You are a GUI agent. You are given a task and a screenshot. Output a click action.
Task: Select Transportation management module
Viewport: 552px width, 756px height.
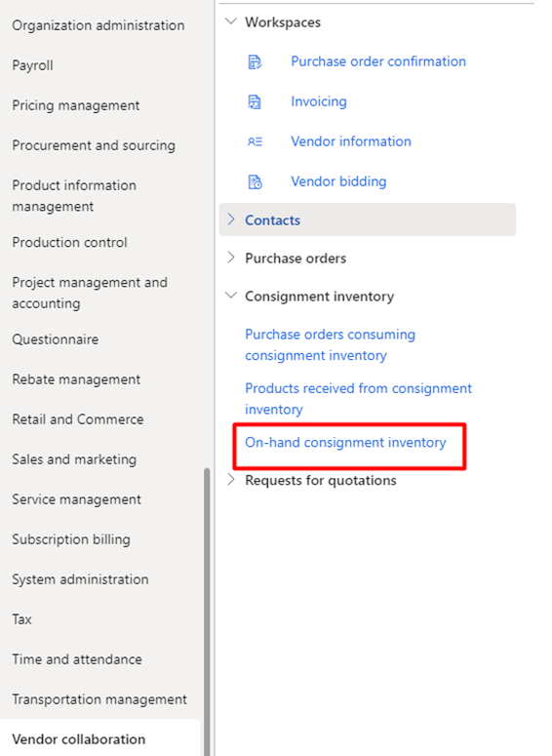[x=99, y=699]
